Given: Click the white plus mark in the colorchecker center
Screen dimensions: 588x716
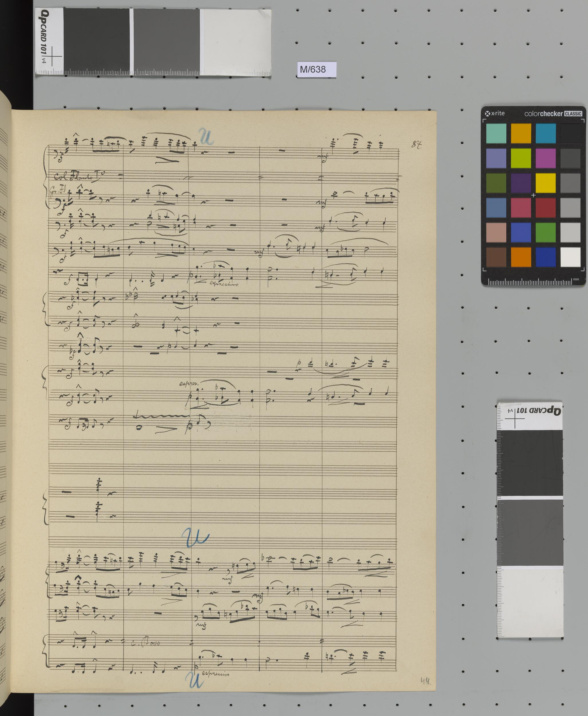Looking at the screenshot, I should pyautogui.click(x=534, y=195).
